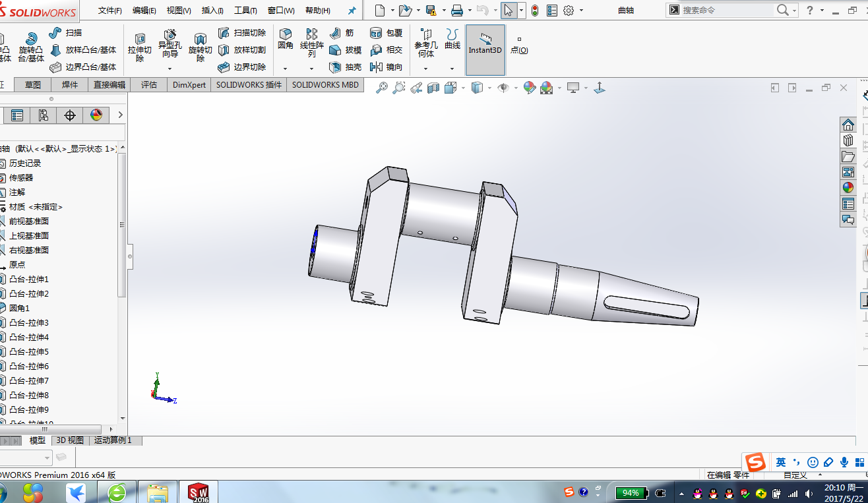Open the 插入(I) menu
868x503 pixels.
click(x=212, y=11)
